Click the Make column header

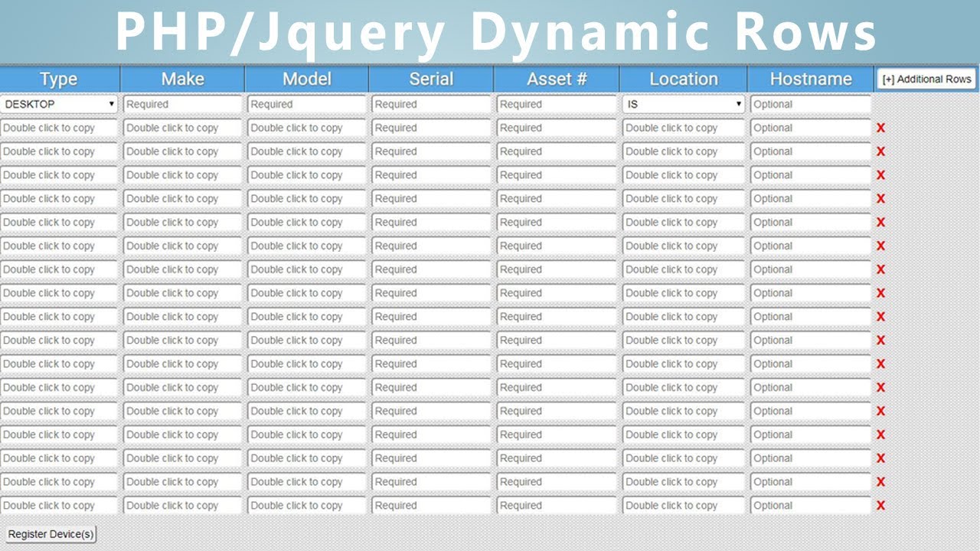pos(182,79)
